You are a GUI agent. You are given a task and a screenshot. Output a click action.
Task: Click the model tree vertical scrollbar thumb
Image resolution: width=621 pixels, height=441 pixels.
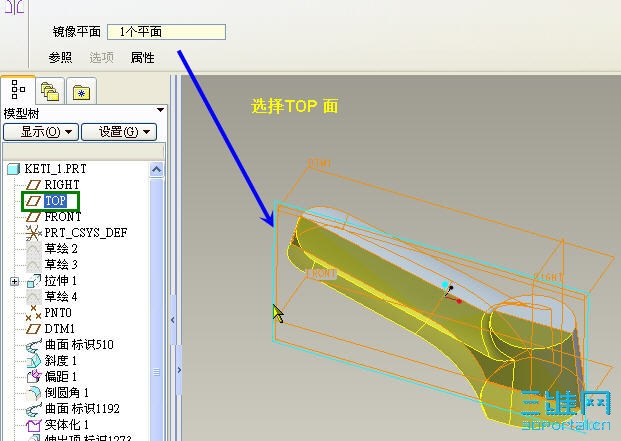[156, 309]
